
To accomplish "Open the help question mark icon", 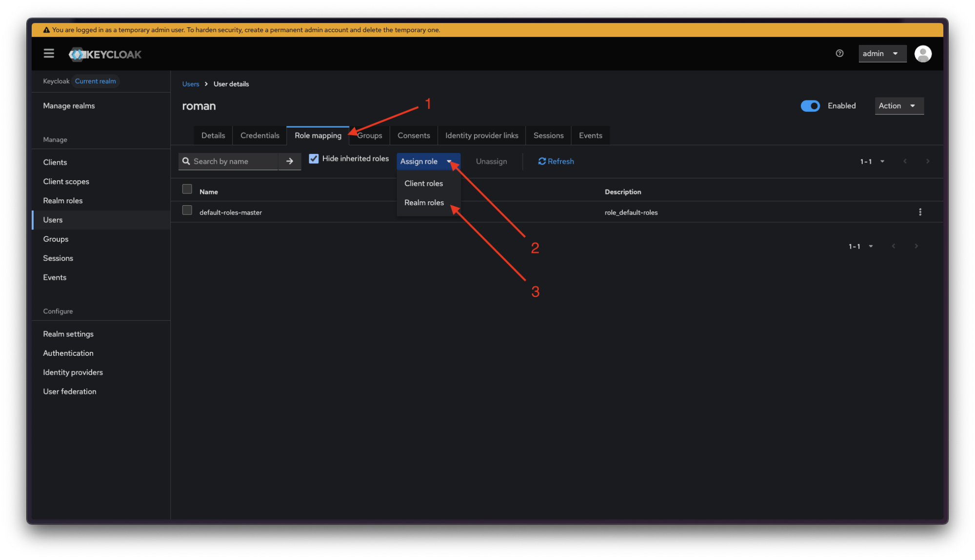I will pyautogui.click(x=839, y=54).
